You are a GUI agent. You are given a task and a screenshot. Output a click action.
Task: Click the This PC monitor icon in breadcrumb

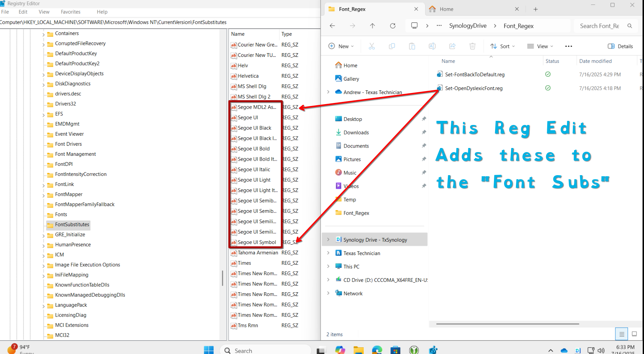(414, 26)
